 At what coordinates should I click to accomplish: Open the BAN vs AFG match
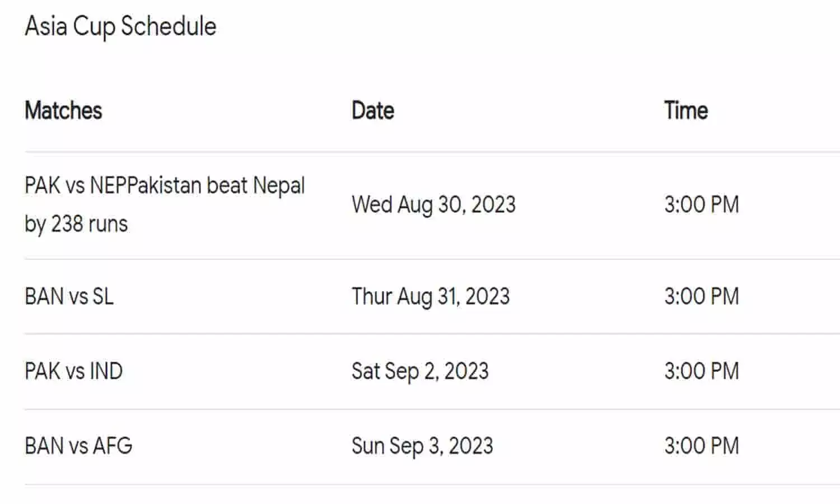pyautogui.click(x=78, y=446)
